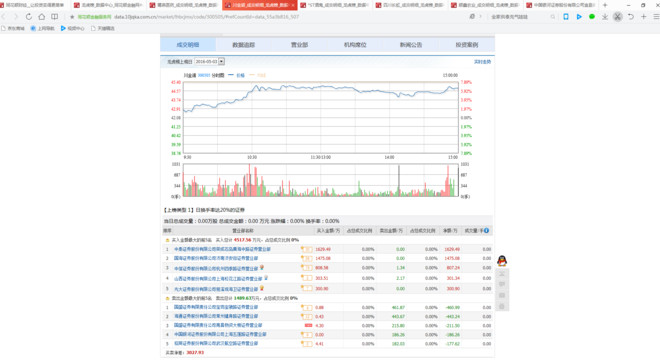Click the blue info icon in table header
This screenshot has height=360, width=660.
click(x=487, y=230)
